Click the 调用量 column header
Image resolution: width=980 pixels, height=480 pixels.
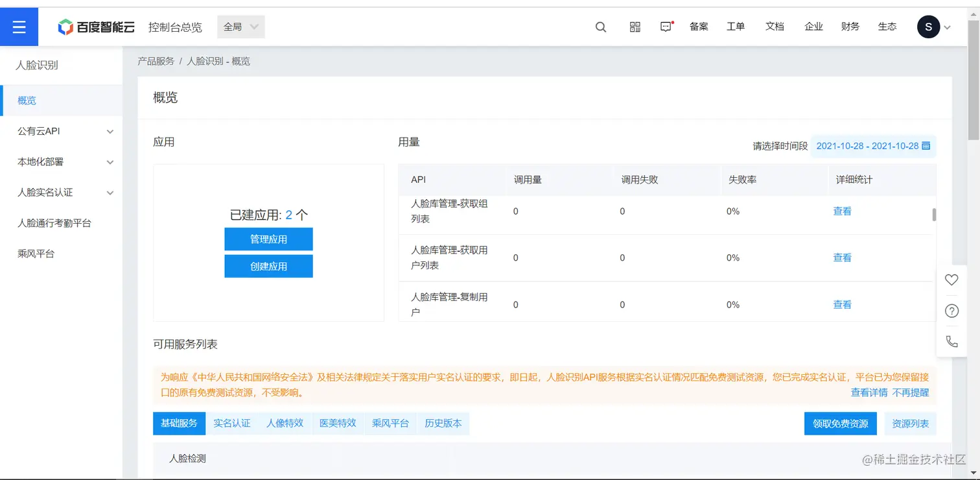click(528, 180)
